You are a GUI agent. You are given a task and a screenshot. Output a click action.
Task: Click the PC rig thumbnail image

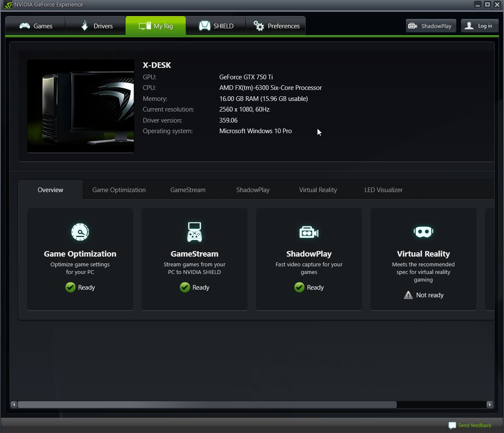[81, 106]
